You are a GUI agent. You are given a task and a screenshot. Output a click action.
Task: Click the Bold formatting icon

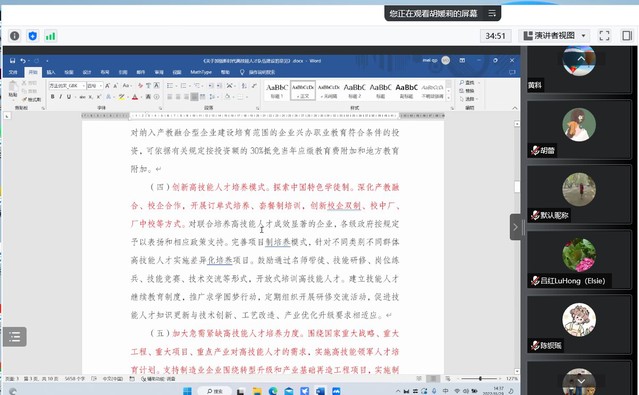[52, 97]
